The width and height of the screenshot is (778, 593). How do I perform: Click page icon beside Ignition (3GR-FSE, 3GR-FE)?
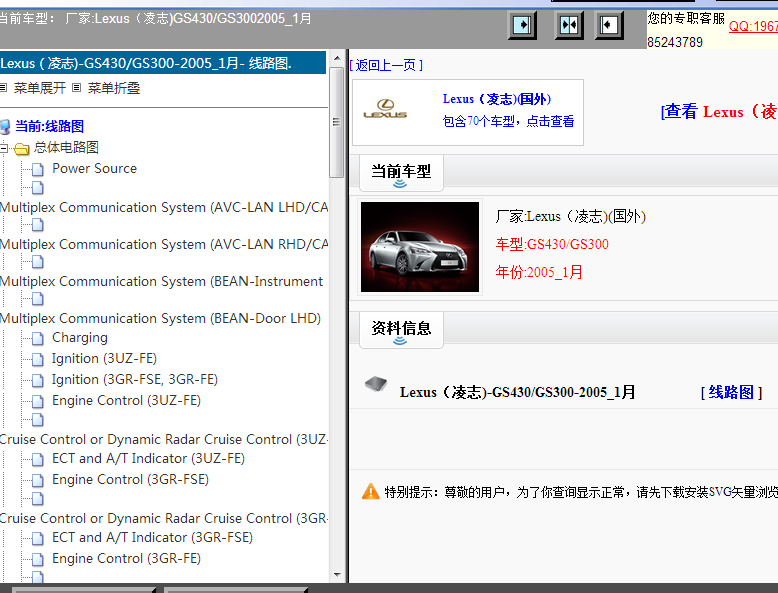click(x=38, y=381)
